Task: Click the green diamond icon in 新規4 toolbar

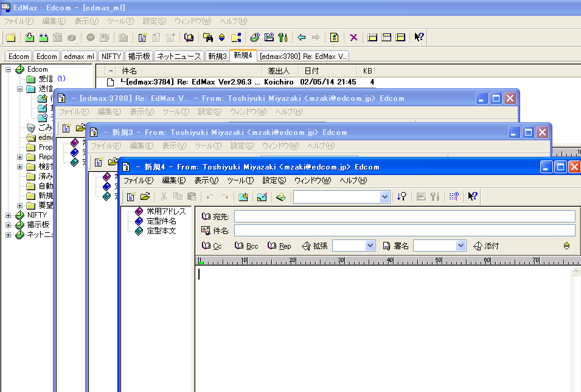Action: click(281, 196)
